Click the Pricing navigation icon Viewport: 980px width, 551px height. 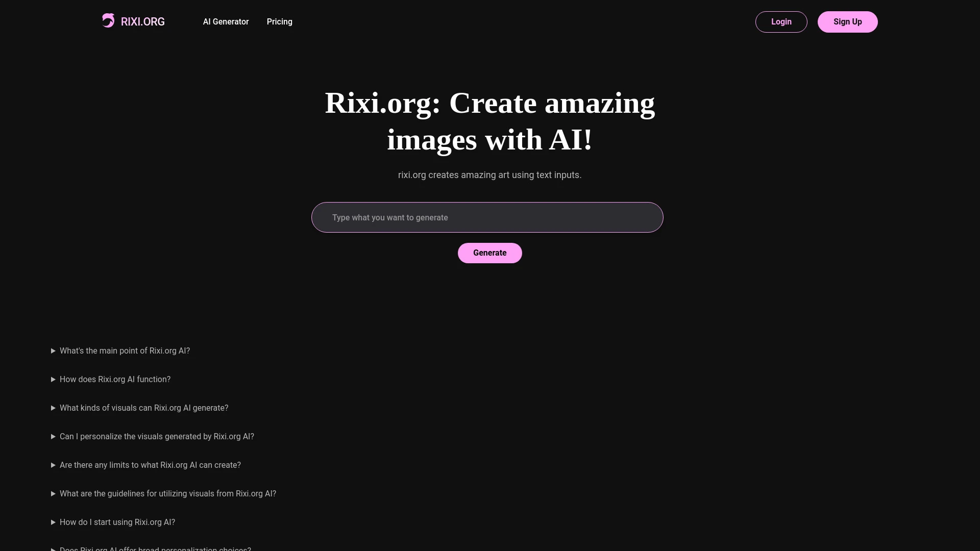[x=279, y=21]
